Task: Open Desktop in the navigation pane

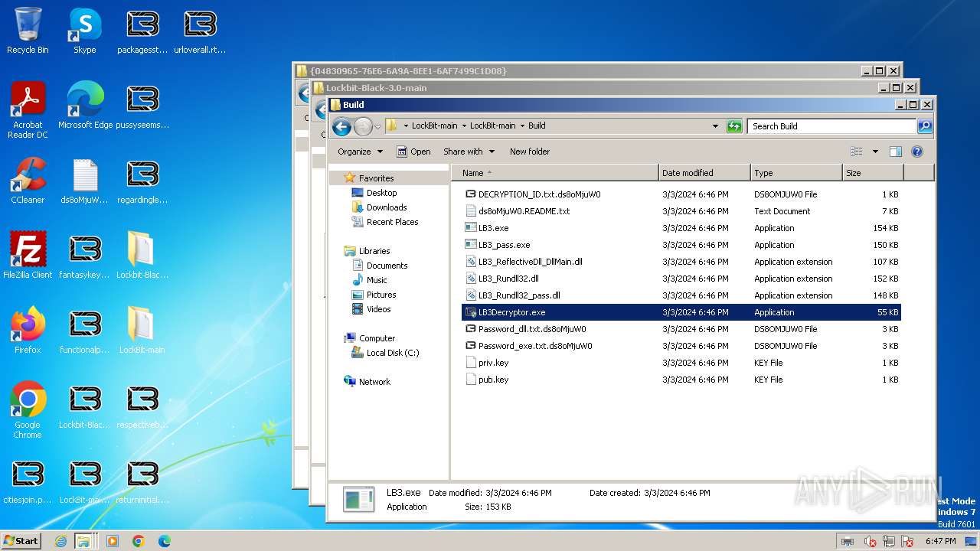Action: point(381,193)
